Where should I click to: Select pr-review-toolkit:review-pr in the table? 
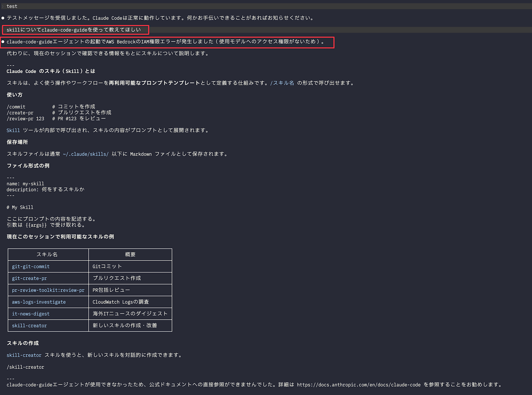pos(48,290)
